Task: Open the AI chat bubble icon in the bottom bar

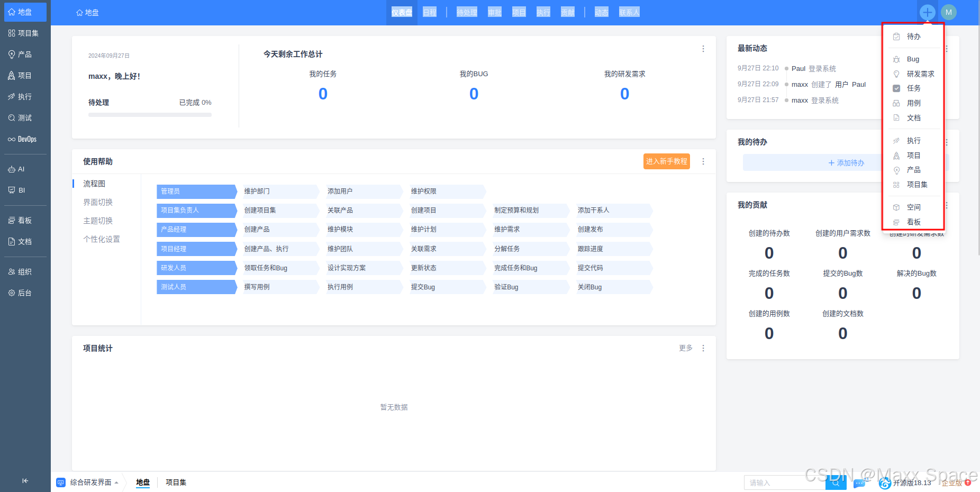Action: 860,482
